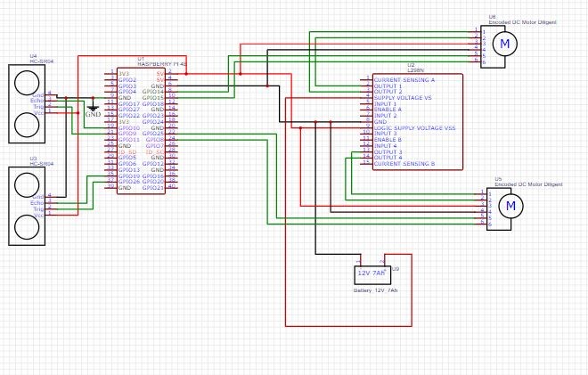The width and height of the screenshot is (588, 375).
Task: Click the GPIO8 pin label
Action: (155, 140)
